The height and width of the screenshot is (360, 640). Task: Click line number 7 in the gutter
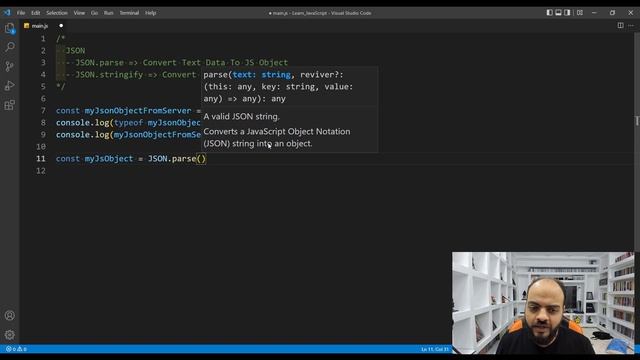(43, 111)
